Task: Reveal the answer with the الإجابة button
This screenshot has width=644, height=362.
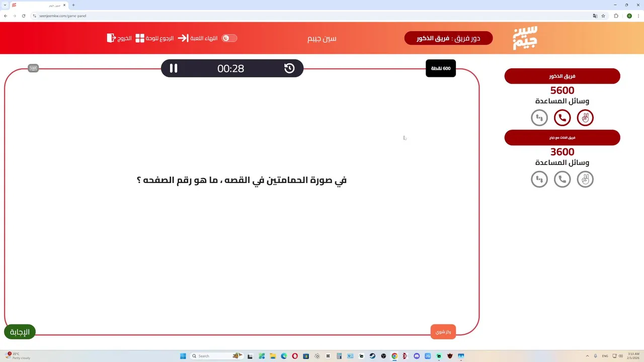Action: click(x=20, y=332)
